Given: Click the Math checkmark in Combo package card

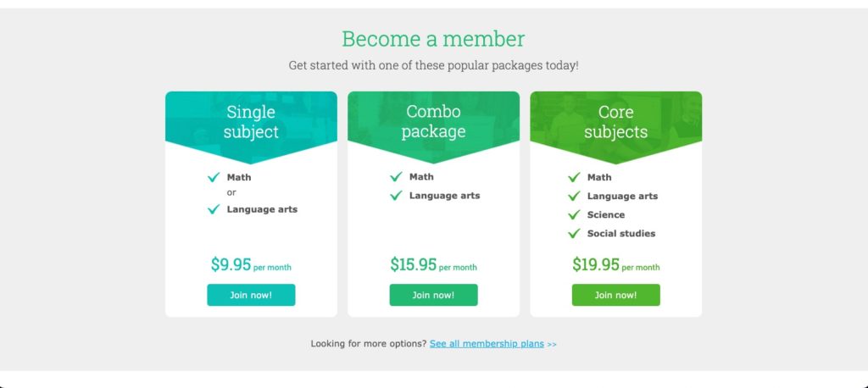Looking at the screenshot, I should pos(396,176).
